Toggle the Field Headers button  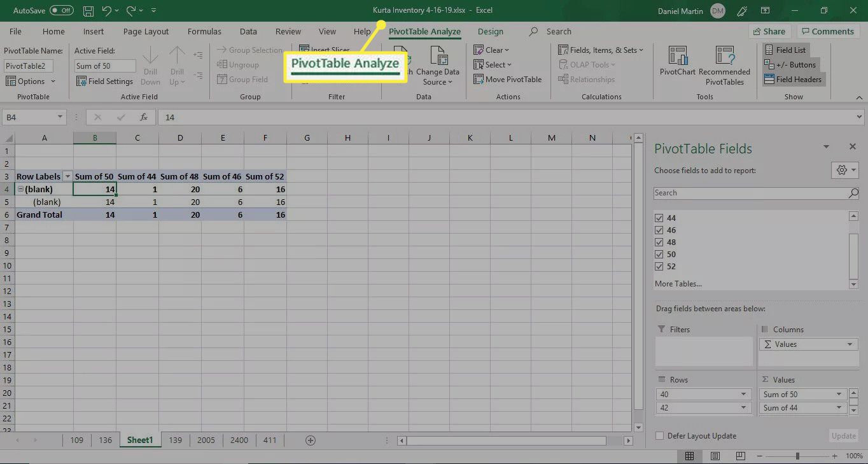point(794,79)
